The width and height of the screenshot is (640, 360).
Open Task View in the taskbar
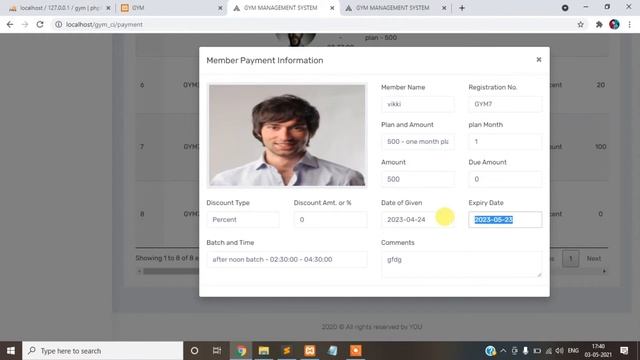217,351
